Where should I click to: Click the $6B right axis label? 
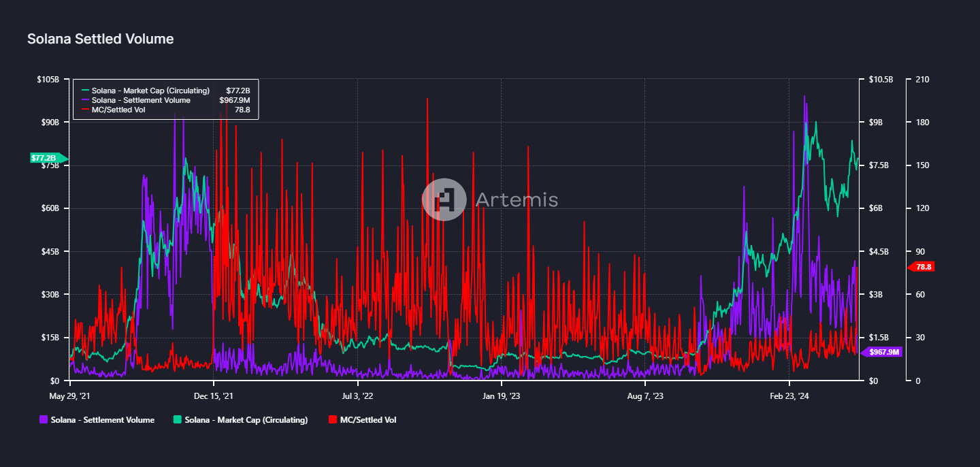876,208
